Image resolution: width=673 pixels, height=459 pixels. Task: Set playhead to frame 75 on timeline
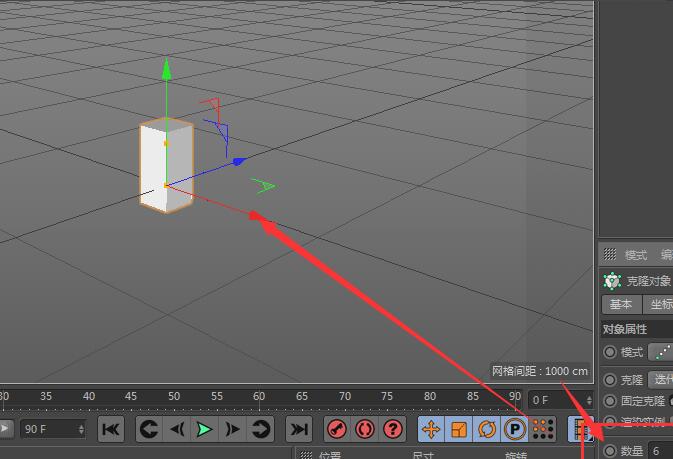tap(387, 396)
